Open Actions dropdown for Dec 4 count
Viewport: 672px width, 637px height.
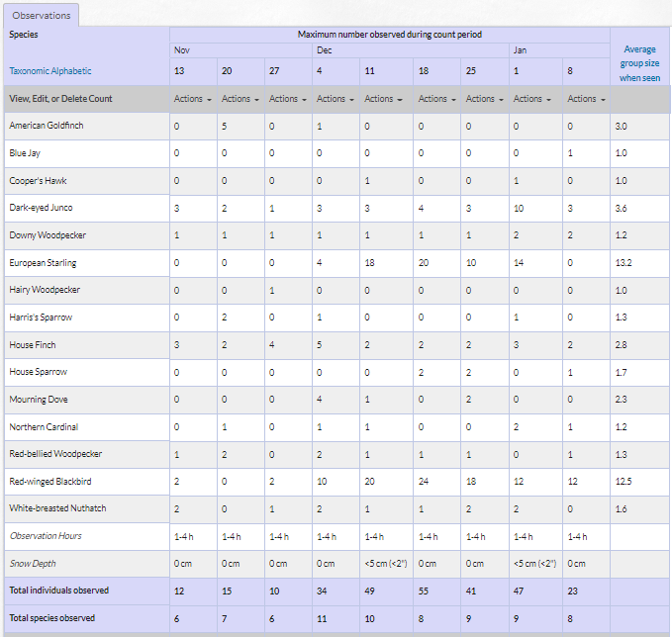(x=336, y=99)
